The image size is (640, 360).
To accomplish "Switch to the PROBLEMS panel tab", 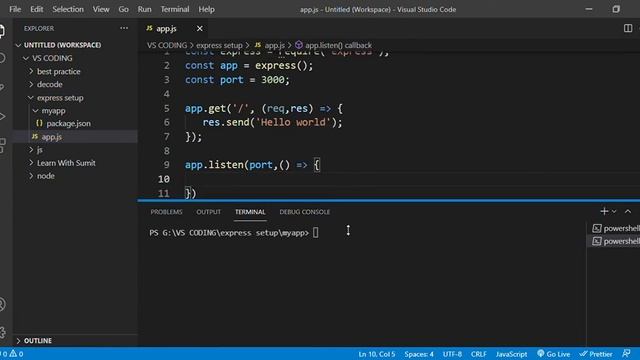I will coord(167,212).
